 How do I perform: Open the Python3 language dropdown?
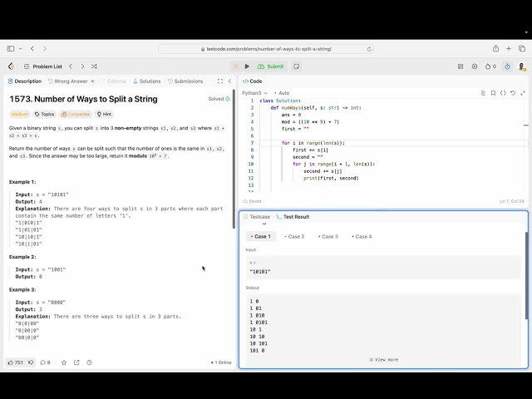coord(254,93)
